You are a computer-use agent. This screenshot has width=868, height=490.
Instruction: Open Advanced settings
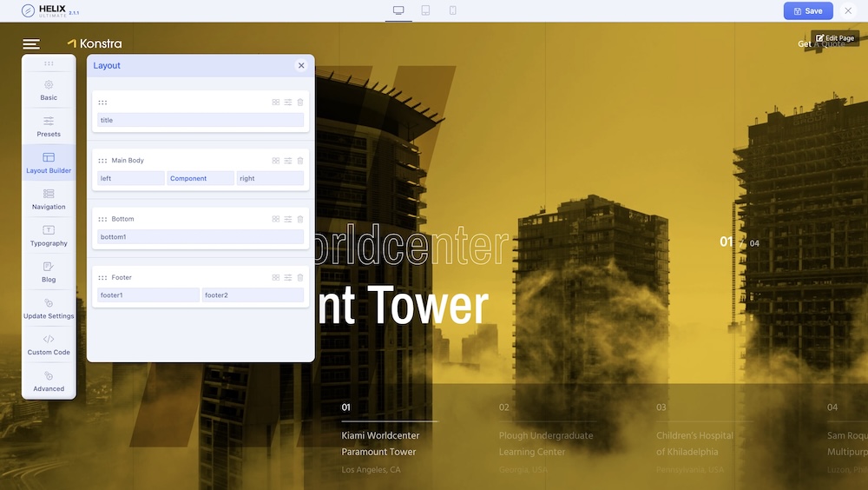pyautogui.click(x=49, y=381)
